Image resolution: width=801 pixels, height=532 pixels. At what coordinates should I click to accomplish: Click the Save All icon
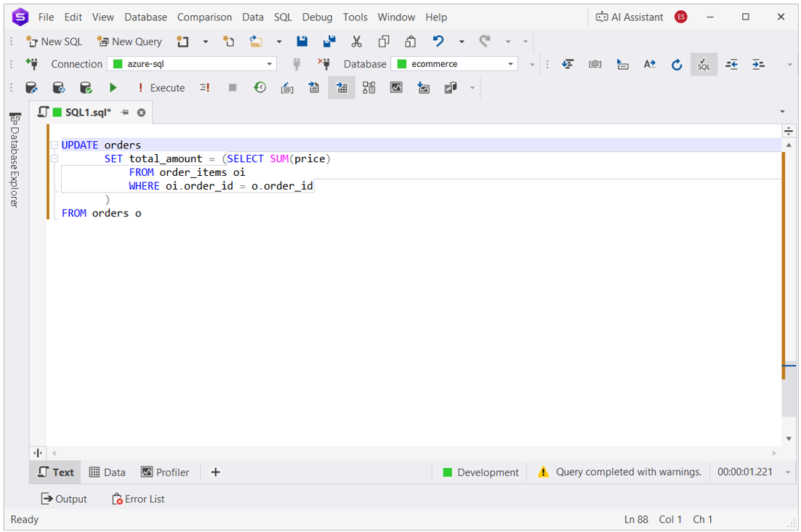pos(329,41)
